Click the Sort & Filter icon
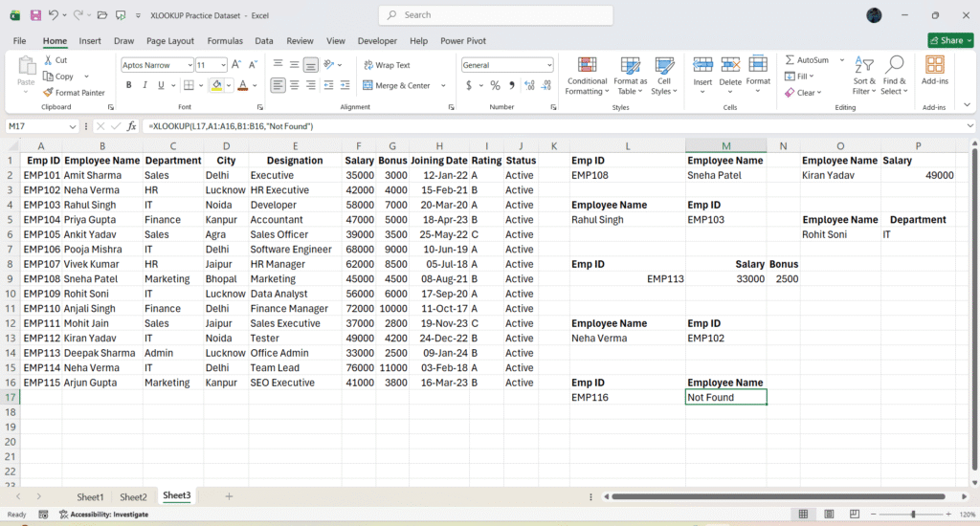This screenshot has width=980, height=526. [864, 65]
